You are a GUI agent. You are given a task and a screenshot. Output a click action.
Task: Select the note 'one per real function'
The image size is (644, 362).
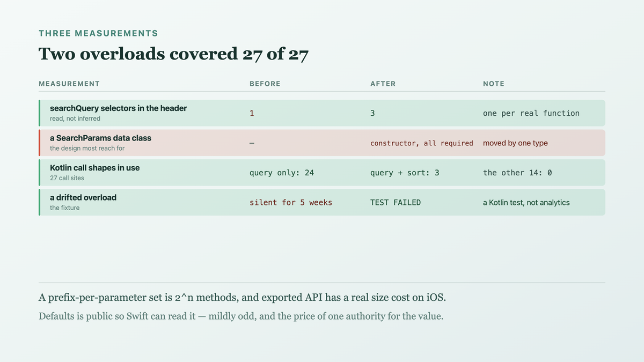531,113
